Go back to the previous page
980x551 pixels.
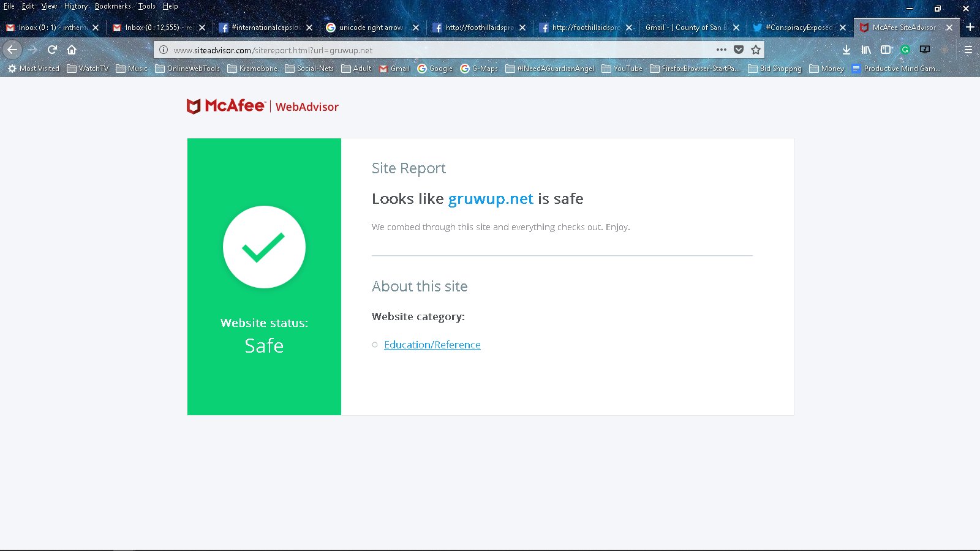[x=12, y=50]
